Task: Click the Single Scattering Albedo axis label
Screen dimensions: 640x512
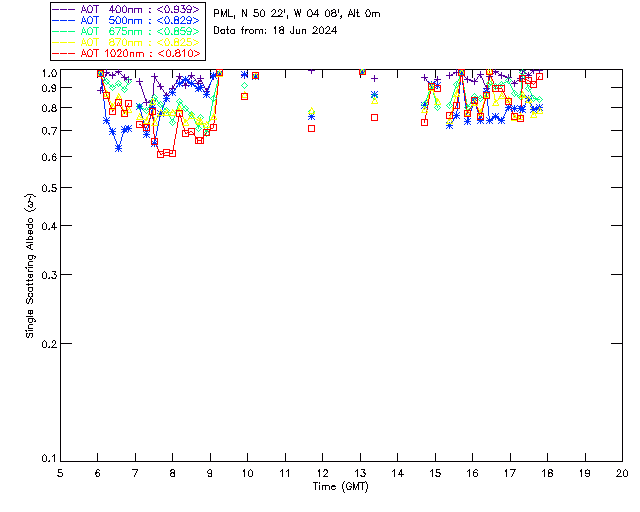Action: pyautogui.click(x=30, y=266)
